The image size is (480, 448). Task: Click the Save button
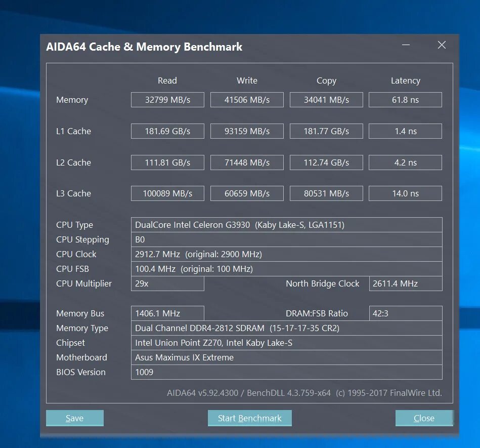[x=75, y=418]
